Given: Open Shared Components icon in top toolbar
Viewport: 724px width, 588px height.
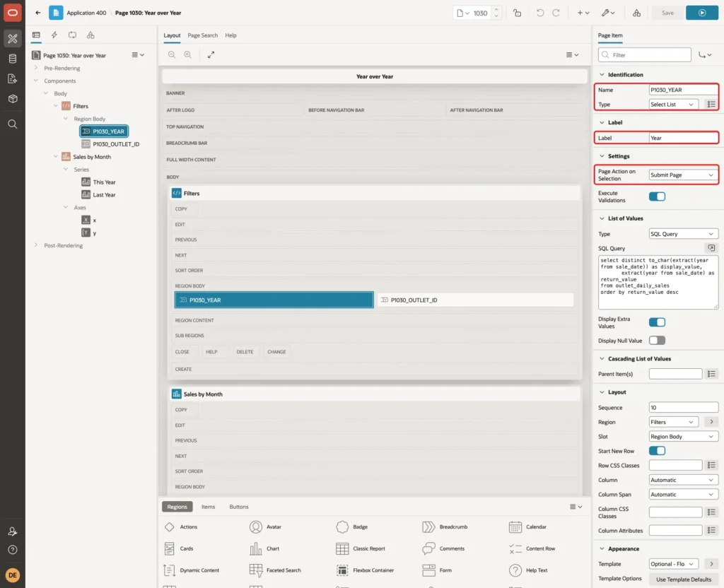Looking at the screenshot, I should point(637,13).
